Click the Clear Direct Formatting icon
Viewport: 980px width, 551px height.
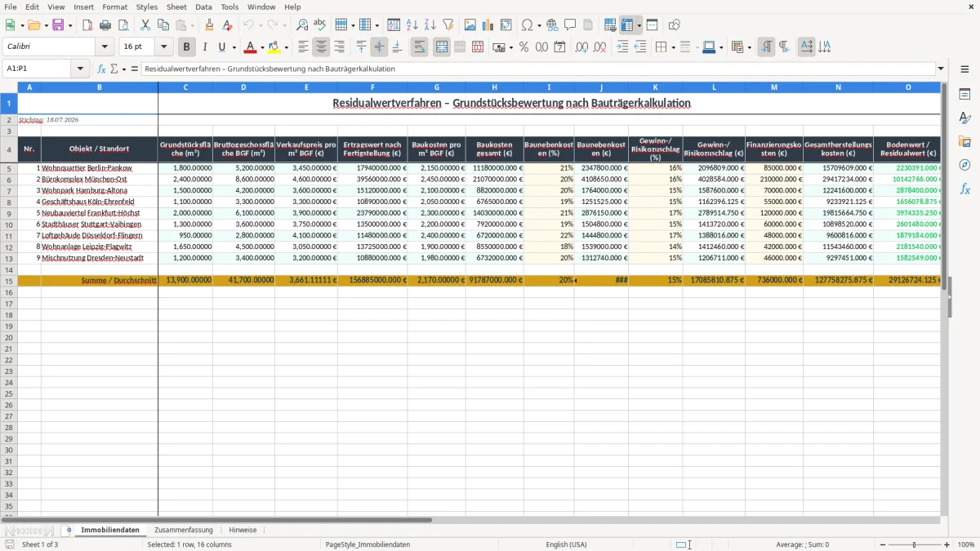click(228, 25)
